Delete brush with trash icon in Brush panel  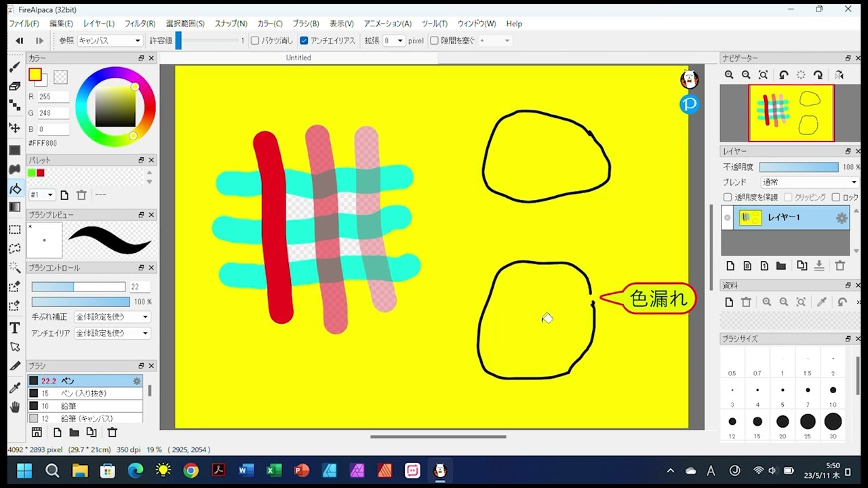click(x=113, y=432)
